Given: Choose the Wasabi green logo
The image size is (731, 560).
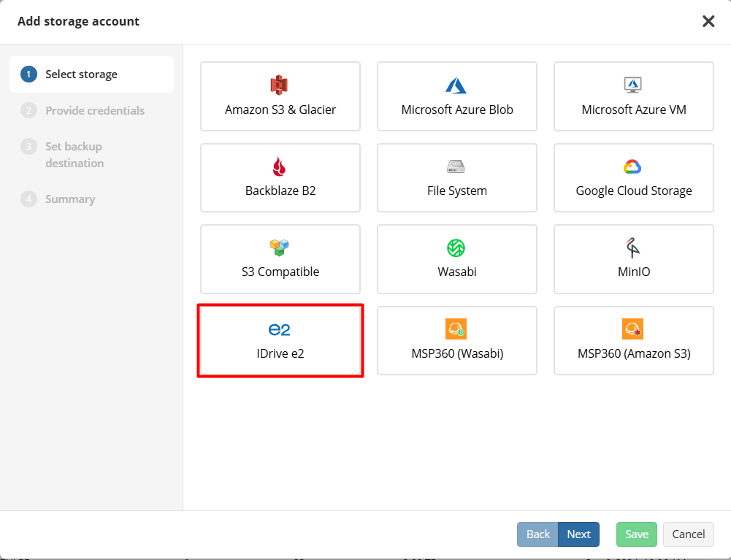Looking at the screenshot, I should pyautogui.click(x=456, y=248).
